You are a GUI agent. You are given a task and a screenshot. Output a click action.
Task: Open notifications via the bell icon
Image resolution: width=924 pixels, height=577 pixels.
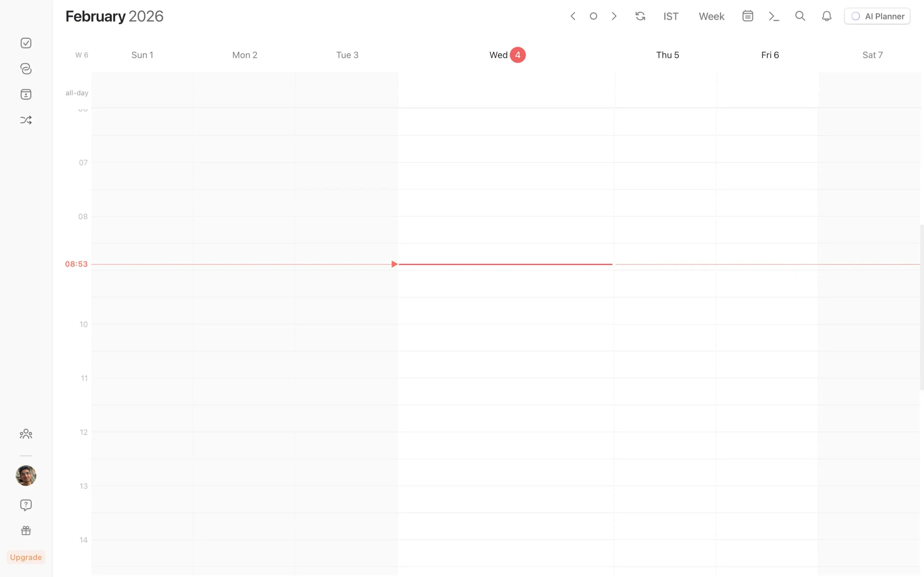click(x=826, y=16)
